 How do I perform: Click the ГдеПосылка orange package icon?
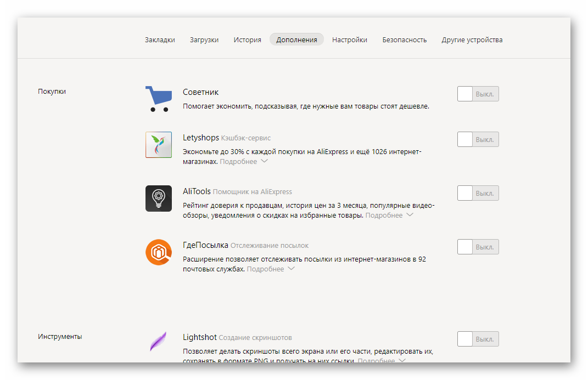159,252
